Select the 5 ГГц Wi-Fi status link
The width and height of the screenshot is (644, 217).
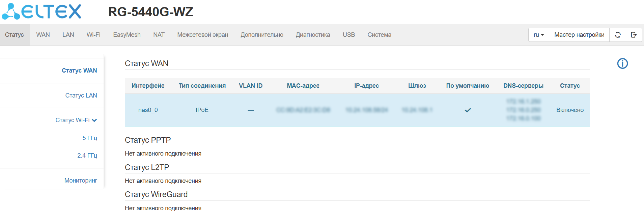click(x=90, y=138)
